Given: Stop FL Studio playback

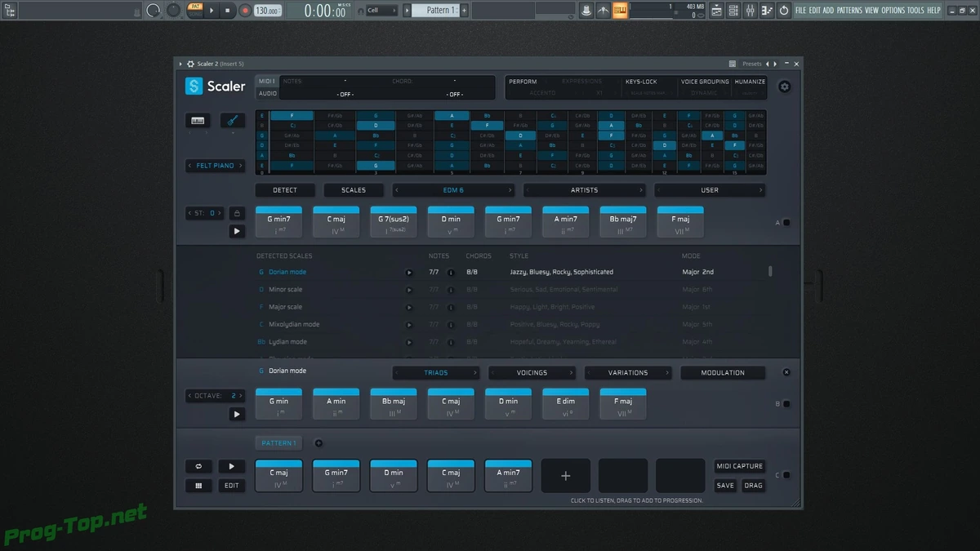Looking at the screenshot, I should click(228, 11).
